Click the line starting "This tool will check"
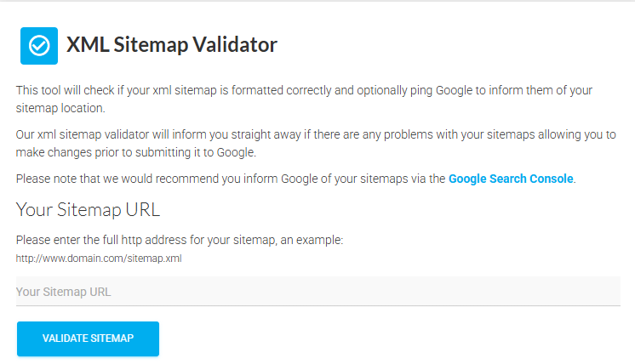Image resolution: width=635 pixels, height=364 pixels. point(304,90)
